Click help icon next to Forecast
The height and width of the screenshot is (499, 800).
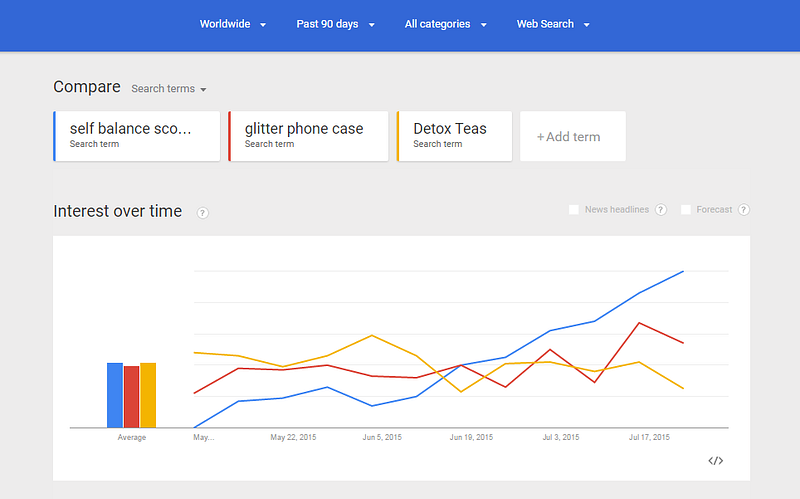[743, 210]
